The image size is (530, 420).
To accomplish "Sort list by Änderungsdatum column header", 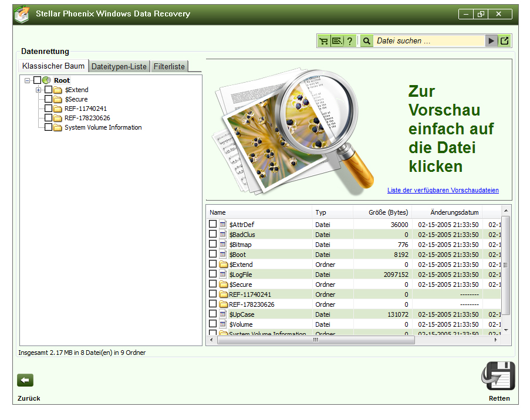I will point(447,212).
